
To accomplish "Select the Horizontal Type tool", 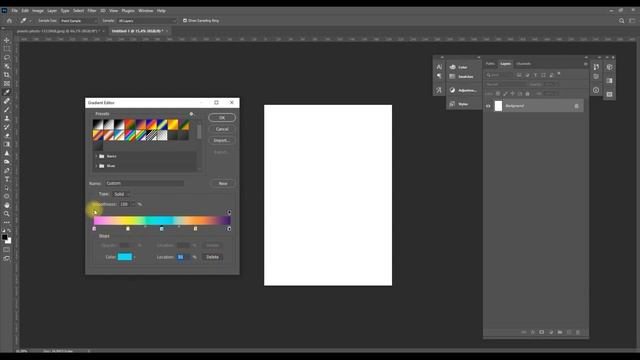I will pyautogui.click(x=7, y=179).
